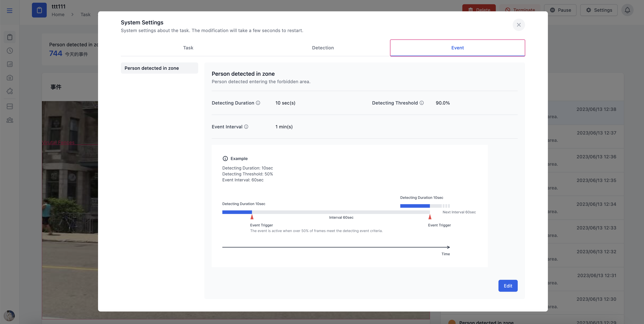Close the System Settings dialog
The height and width of the screenshot is (324, 644).
pos(518,25)
